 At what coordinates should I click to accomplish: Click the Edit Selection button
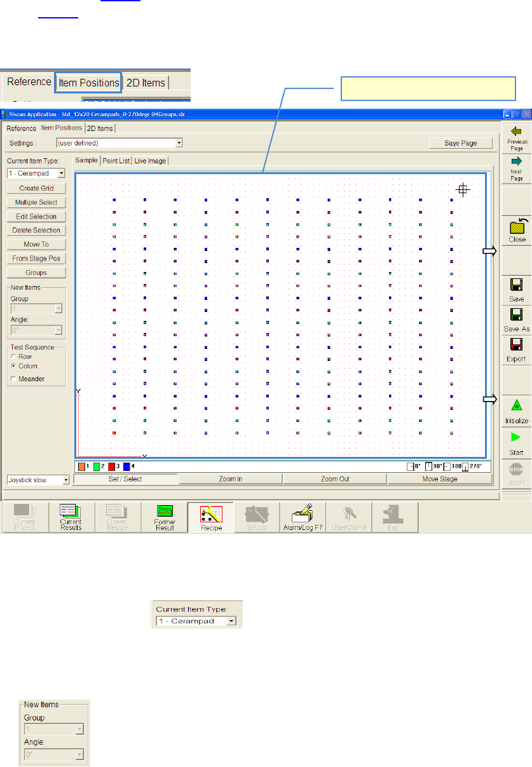36,216
